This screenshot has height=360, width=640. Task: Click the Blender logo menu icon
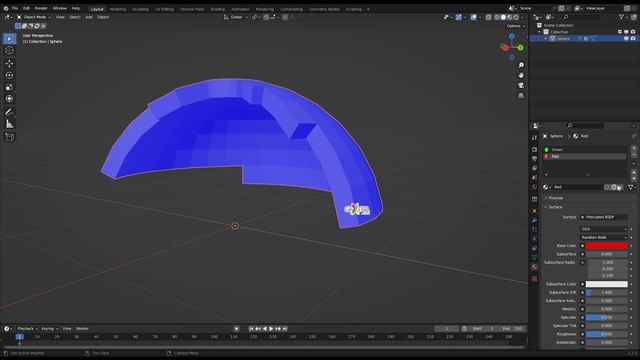click(x=6, y=8)
